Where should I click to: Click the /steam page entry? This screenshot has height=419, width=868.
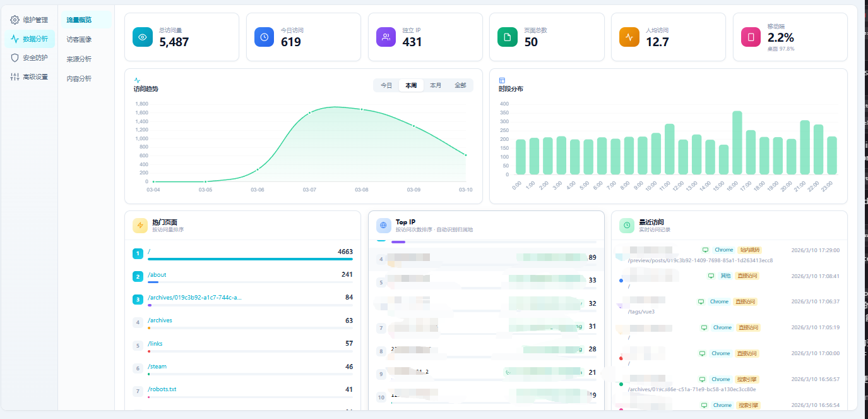tap(157, 367)
